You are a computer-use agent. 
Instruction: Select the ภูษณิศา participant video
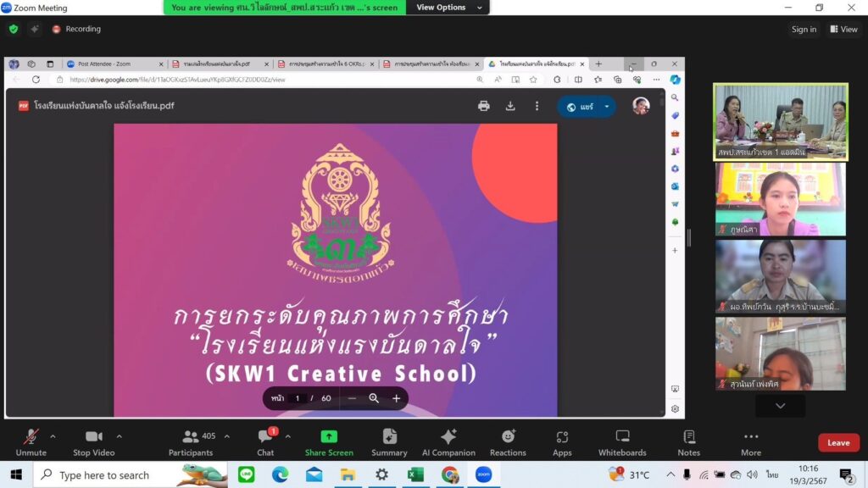[780, 199]
